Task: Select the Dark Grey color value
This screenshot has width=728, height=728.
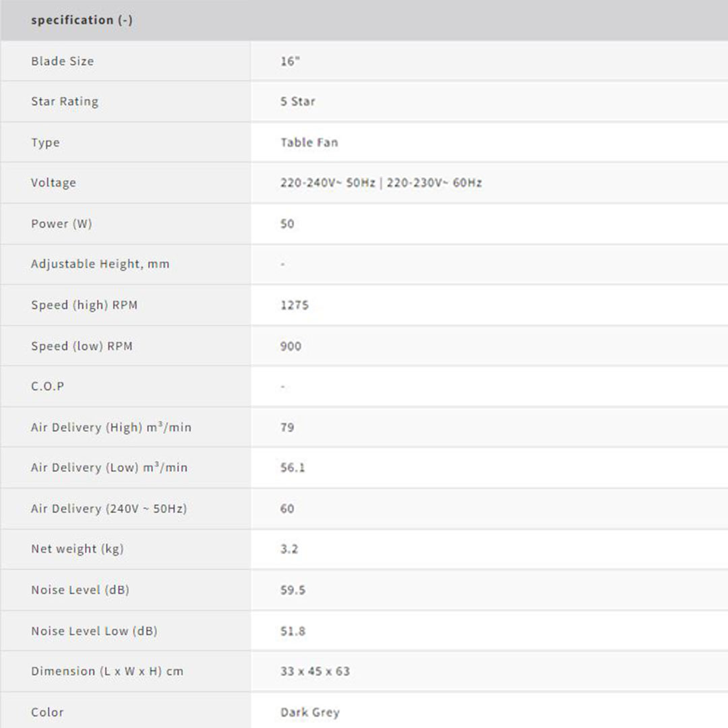Action: tap(310, 712)
